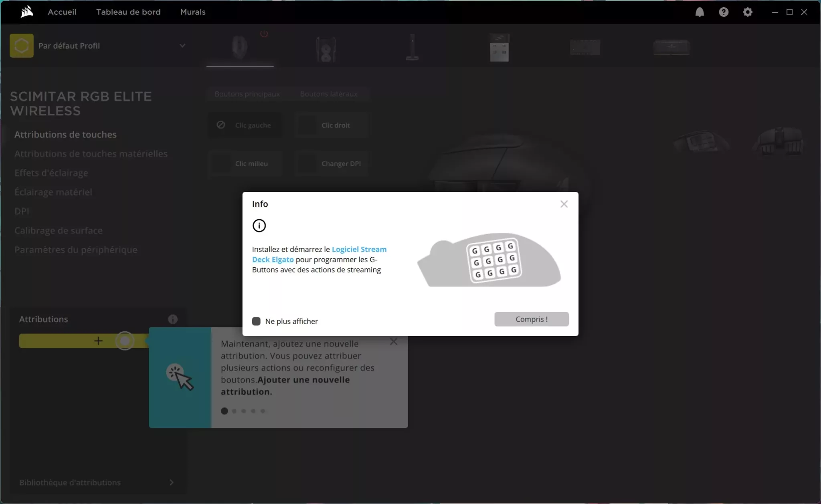This screenshot has width=821, height=504.
Task: Select the headset stand device icon
Action: (x=412, y=47)
